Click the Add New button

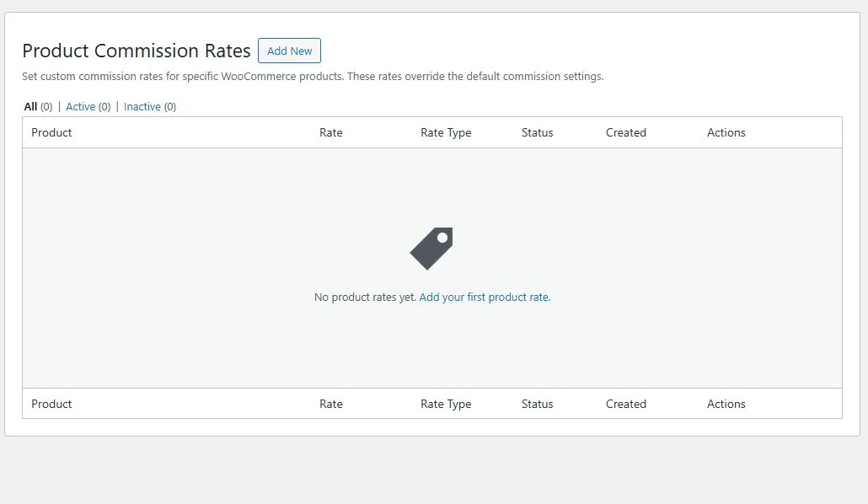pos(289,51)
